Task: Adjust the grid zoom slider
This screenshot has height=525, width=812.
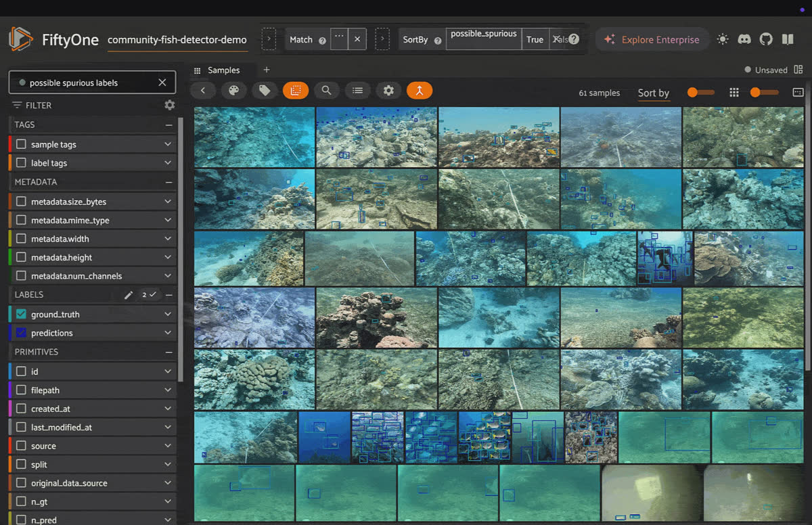Action: tap(764, 93)
